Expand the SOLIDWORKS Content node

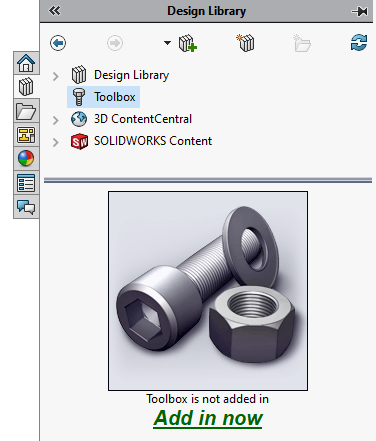coord(56,142)
